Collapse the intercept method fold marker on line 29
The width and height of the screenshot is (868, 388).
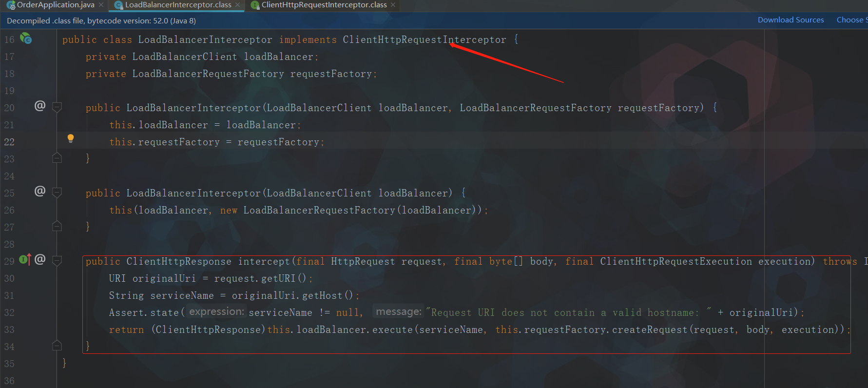pyautogui.click(x=57, y=261)
